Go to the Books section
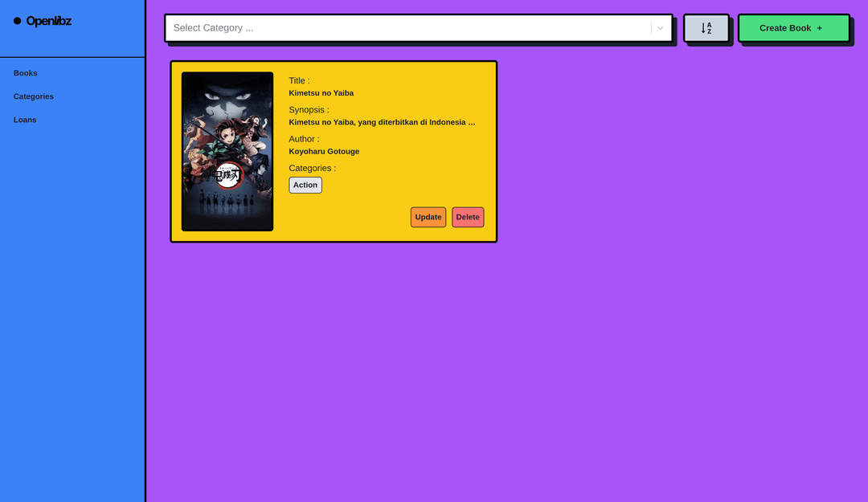The image size is (868, 502). pyautogui.click(x=26, y=73)
